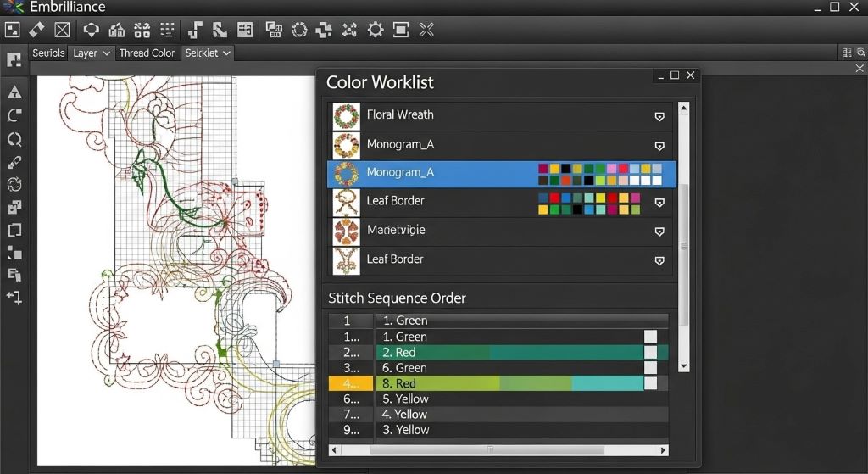
Task: Toggle the white box on 8. Red row
Action: coord(650,383)
